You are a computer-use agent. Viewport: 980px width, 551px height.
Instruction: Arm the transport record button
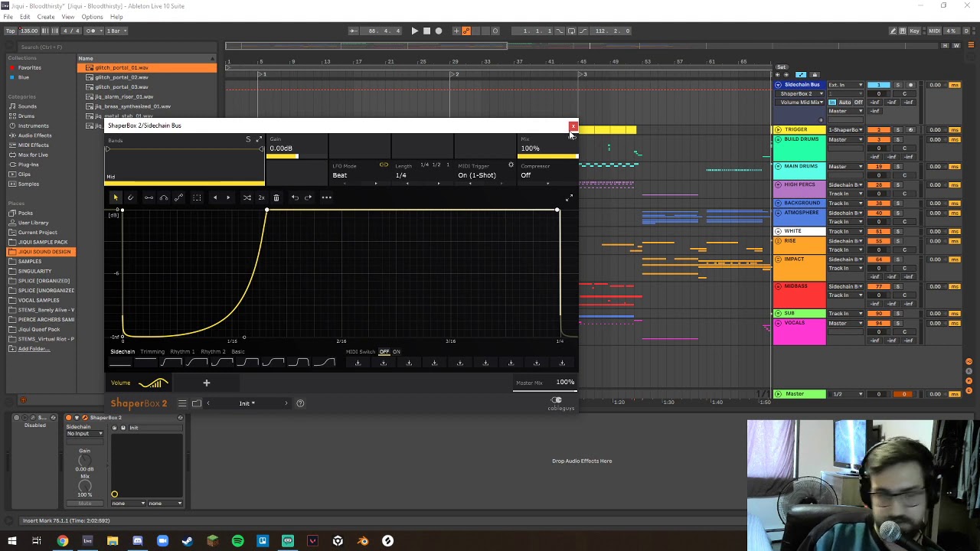pos(439,31)
